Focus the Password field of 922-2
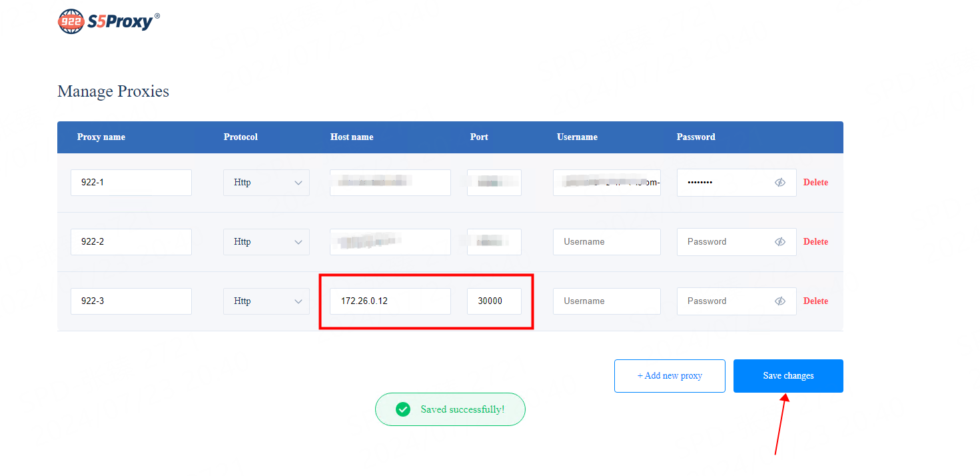 click(x=726, y=242)
